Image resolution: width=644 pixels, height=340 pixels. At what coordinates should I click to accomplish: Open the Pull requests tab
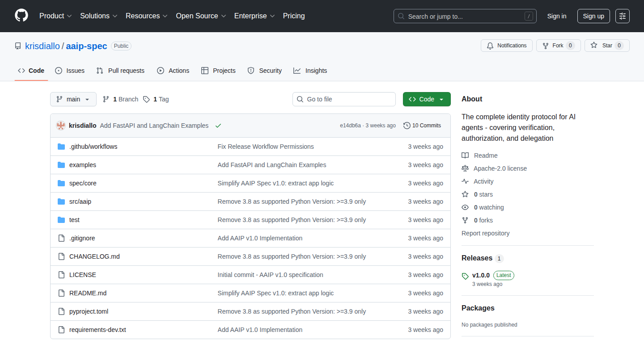coord(121,71)
